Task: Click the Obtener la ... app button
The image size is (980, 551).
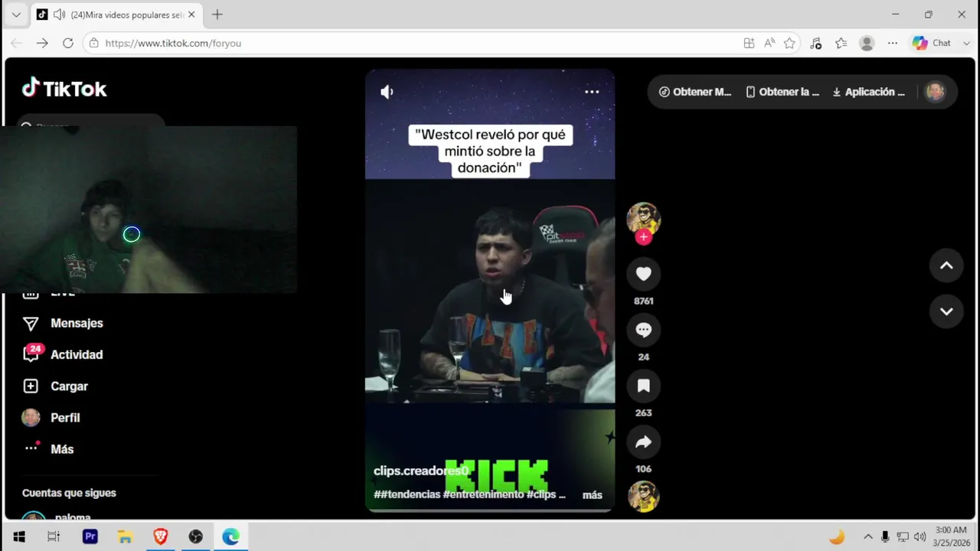Action: (x=782, y=92)
